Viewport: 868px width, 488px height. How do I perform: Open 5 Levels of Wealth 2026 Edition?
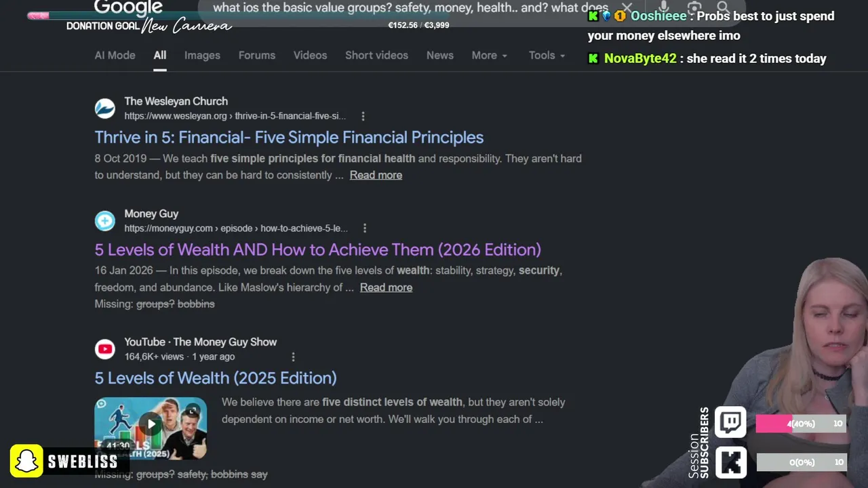tap(318, 249)
